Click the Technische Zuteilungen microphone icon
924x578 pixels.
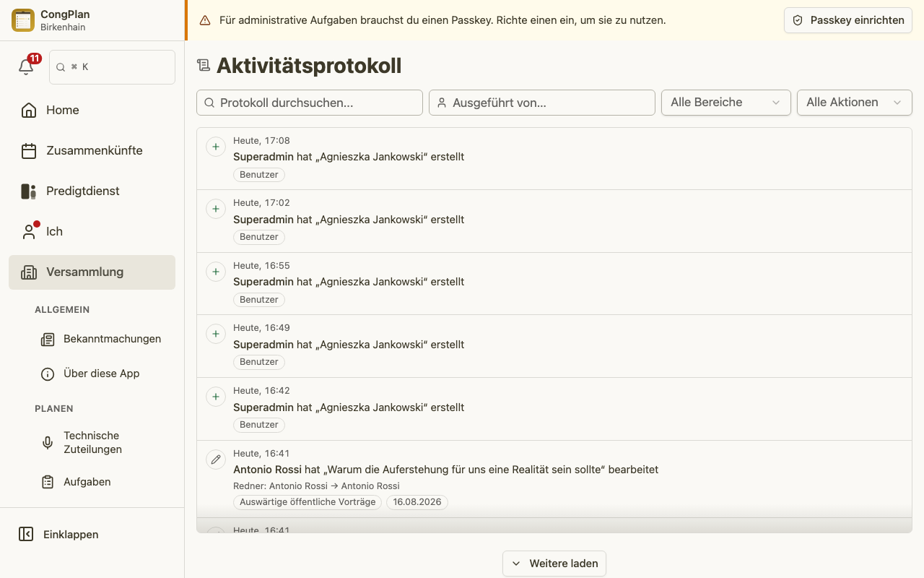[48, 442]
